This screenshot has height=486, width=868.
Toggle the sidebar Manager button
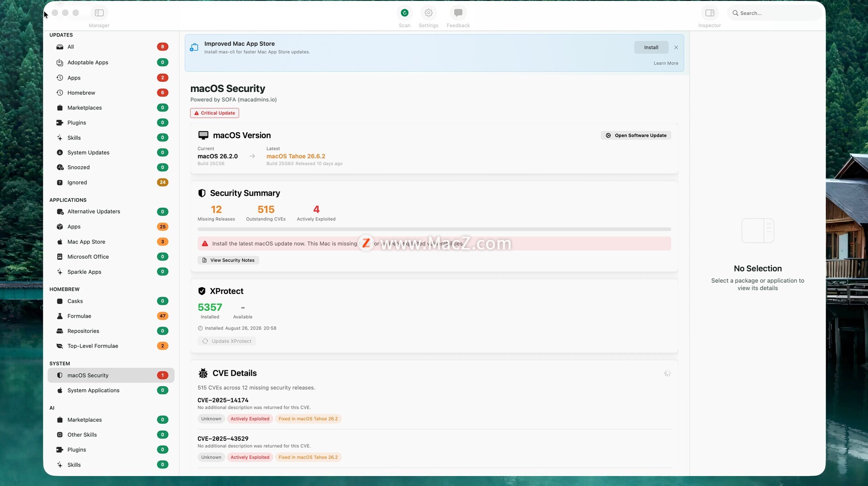[x=99, y=13]
